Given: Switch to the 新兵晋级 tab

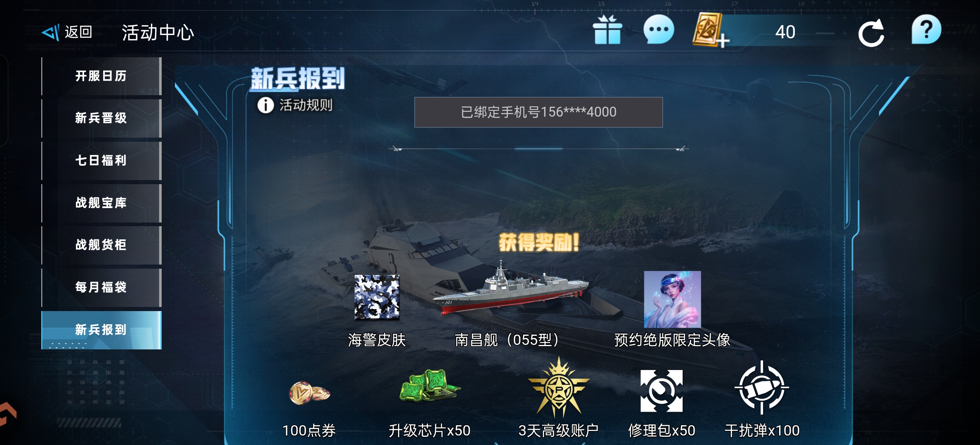Looking at the screenshot, I should click(x=101, y=118).
